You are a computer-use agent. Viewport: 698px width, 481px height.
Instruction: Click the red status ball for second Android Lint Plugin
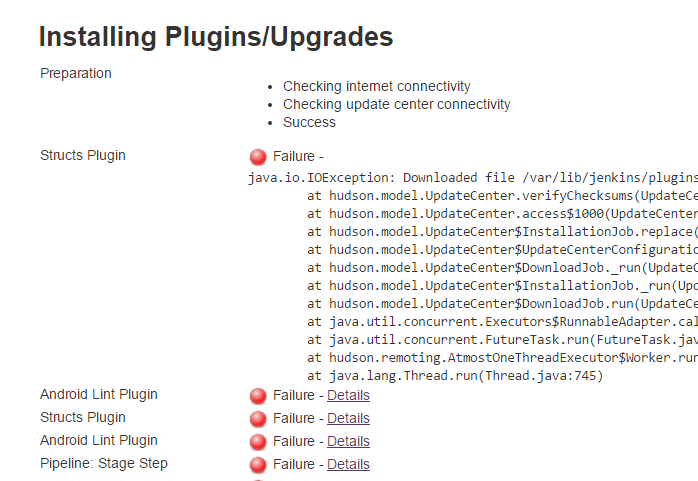[258, 442]
